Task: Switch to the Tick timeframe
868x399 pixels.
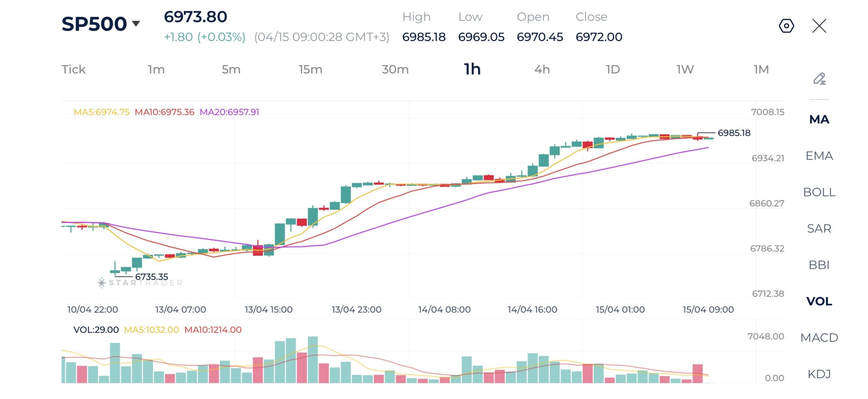Action: [73, 69]
